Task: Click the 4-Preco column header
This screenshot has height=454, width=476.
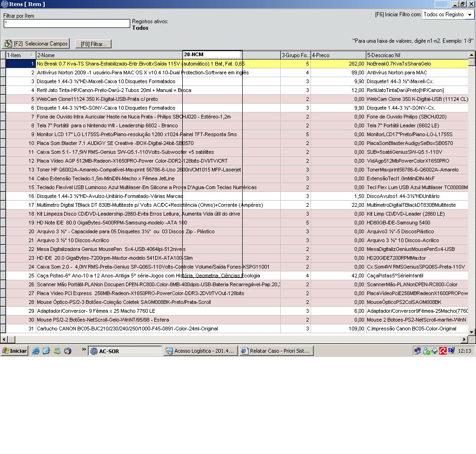Action: 338,55
